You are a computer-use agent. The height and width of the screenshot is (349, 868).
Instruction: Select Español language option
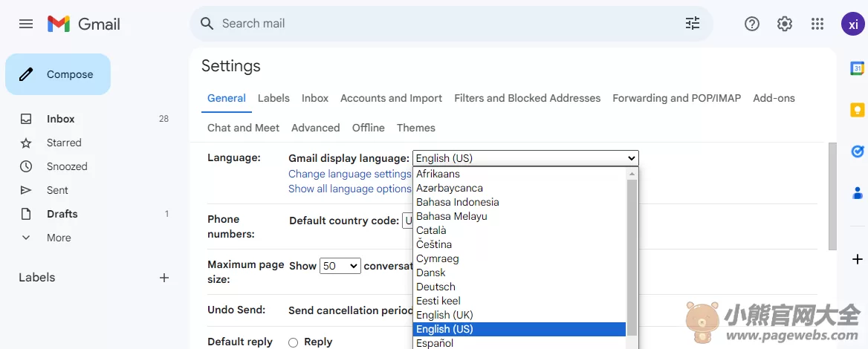tap(519, 343)
